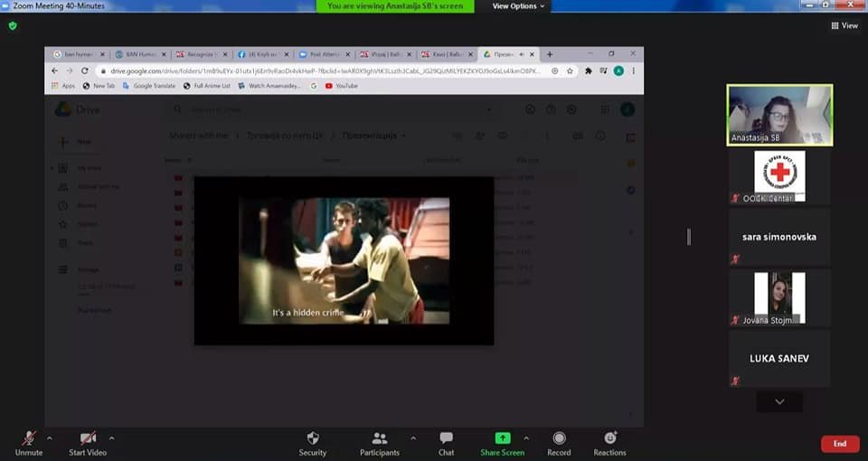Unmute the microphone in Zoom
The height and width of the screenshot is (461, 868).
coord(29,444)
